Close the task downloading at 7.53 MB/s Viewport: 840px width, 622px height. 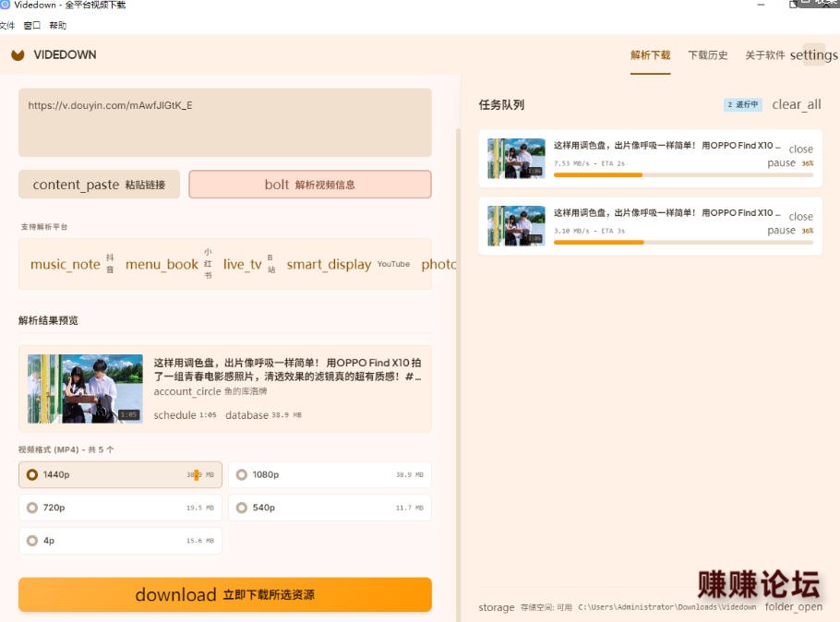click(801, 149)
